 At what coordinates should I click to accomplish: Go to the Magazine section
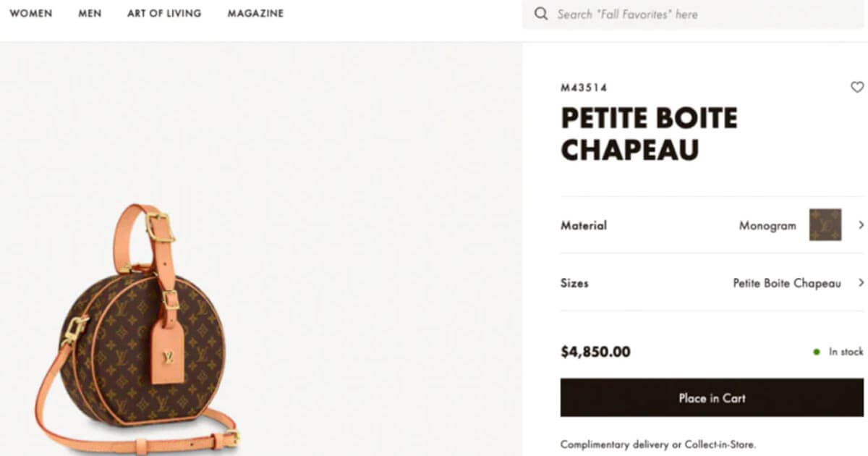(x=255, y=14)
